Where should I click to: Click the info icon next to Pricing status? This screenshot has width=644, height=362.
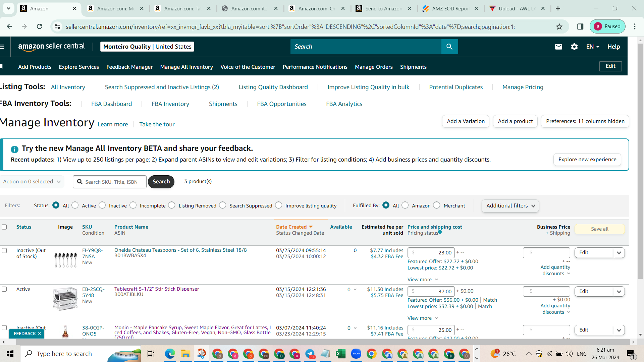pyautogui.click(x=440, y=232)
